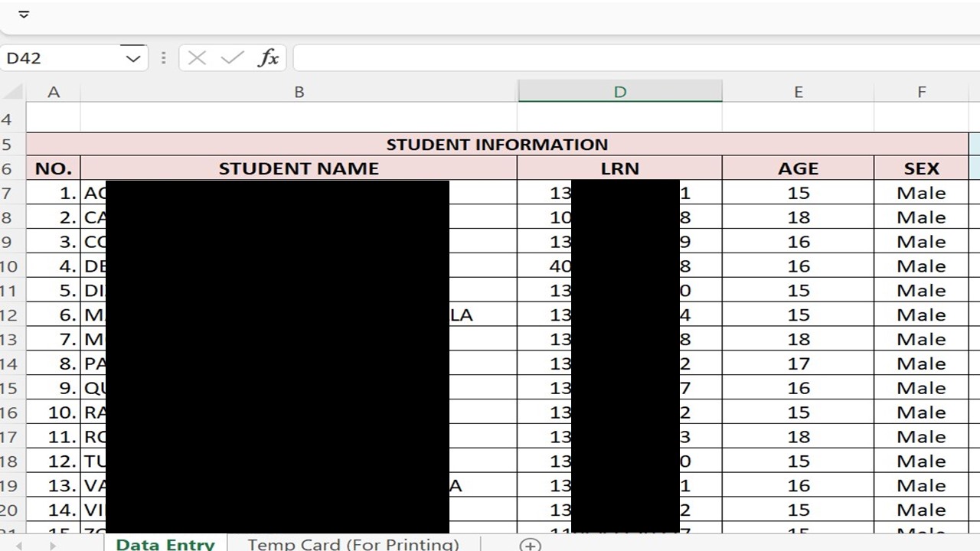Click inside the formula bar
Screen dimensions: 980x551
click(x=636, y=58)
